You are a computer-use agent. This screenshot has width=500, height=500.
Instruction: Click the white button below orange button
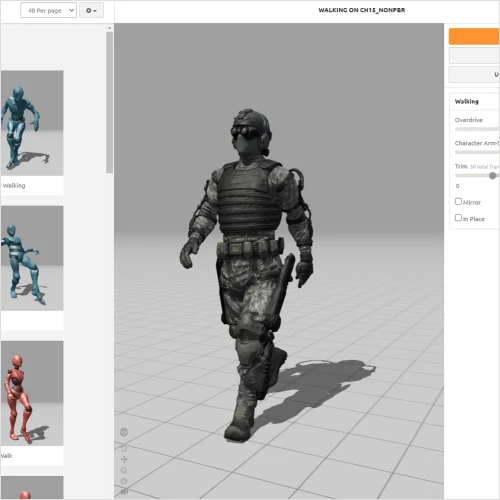pos(474,55)
